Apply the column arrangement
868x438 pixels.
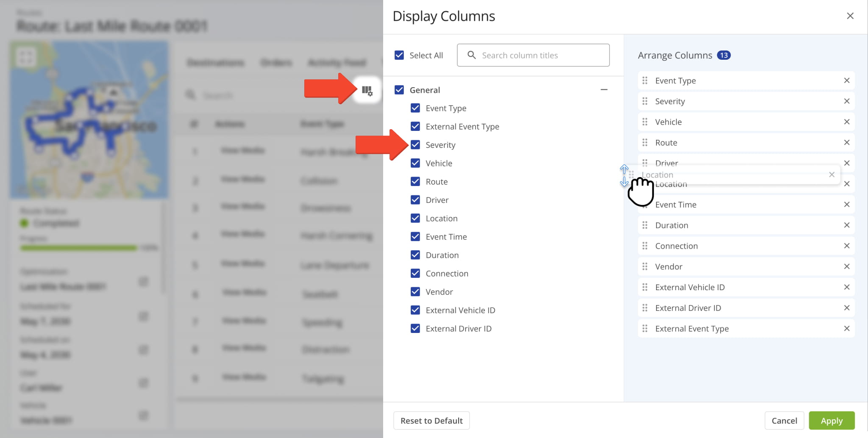point(832,421)
